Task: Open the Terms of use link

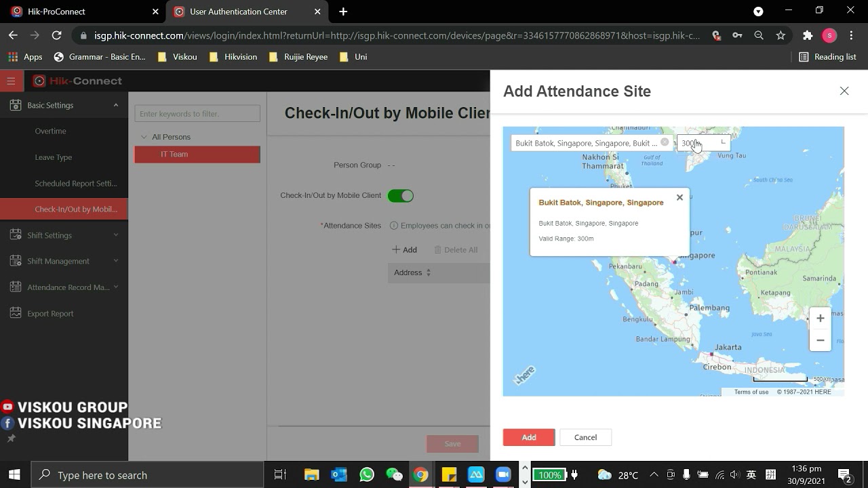Action: [751, 392]
